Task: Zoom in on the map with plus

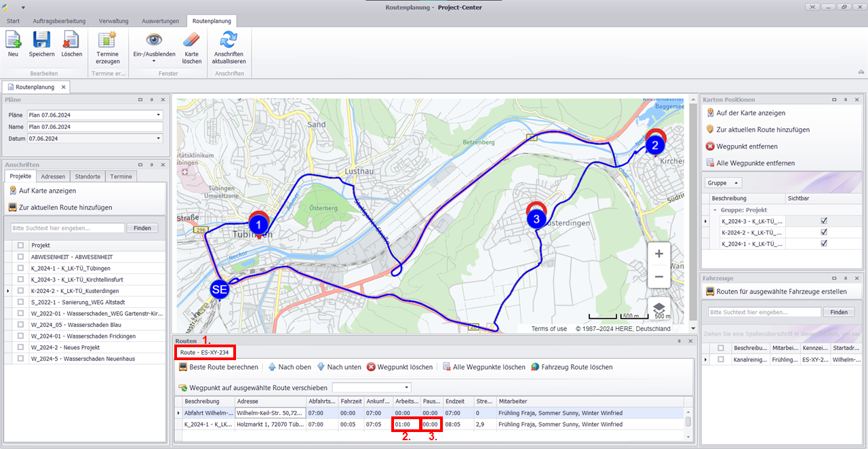Action: (658, 254)
